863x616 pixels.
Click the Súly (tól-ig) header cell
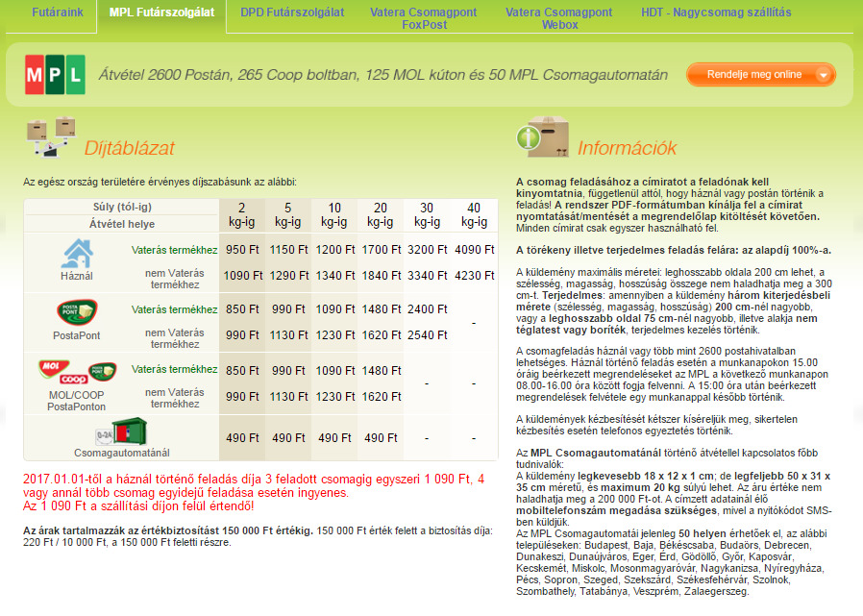tap(122, 207)
